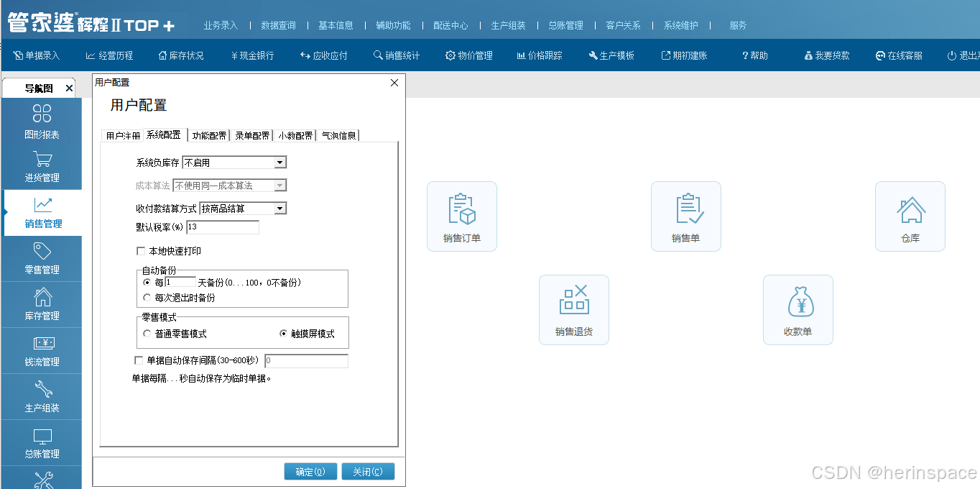
Task: Open 服务 menu
Action: [738, 25]
